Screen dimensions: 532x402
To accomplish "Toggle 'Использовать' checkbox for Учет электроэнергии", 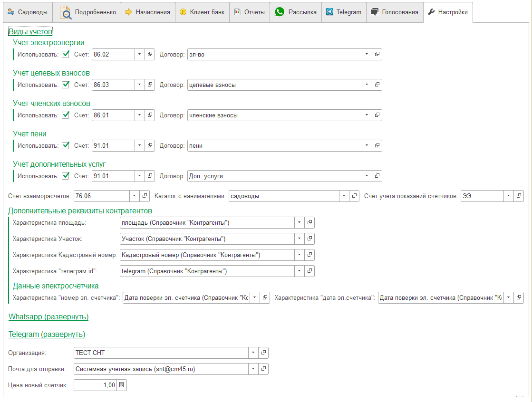I will click(66, 54).
